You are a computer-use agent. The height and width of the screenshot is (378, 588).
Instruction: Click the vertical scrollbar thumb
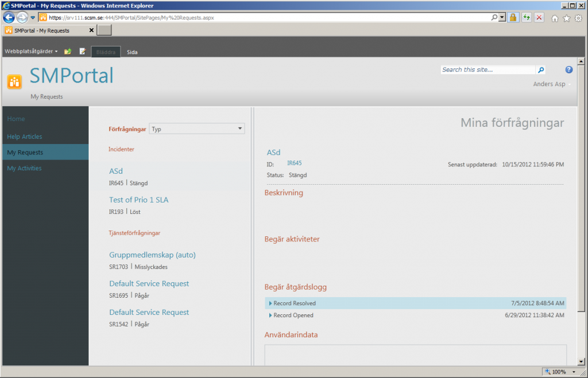click(581, 188)
